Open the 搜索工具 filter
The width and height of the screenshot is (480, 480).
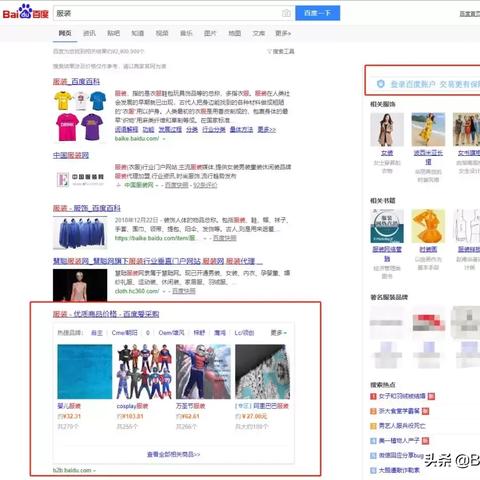(x=281, y=51)
